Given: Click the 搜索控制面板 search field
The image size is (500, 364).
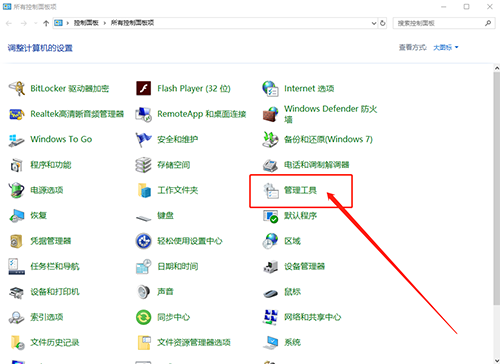Looking at the screenshot, I should [x=439, y=23].
